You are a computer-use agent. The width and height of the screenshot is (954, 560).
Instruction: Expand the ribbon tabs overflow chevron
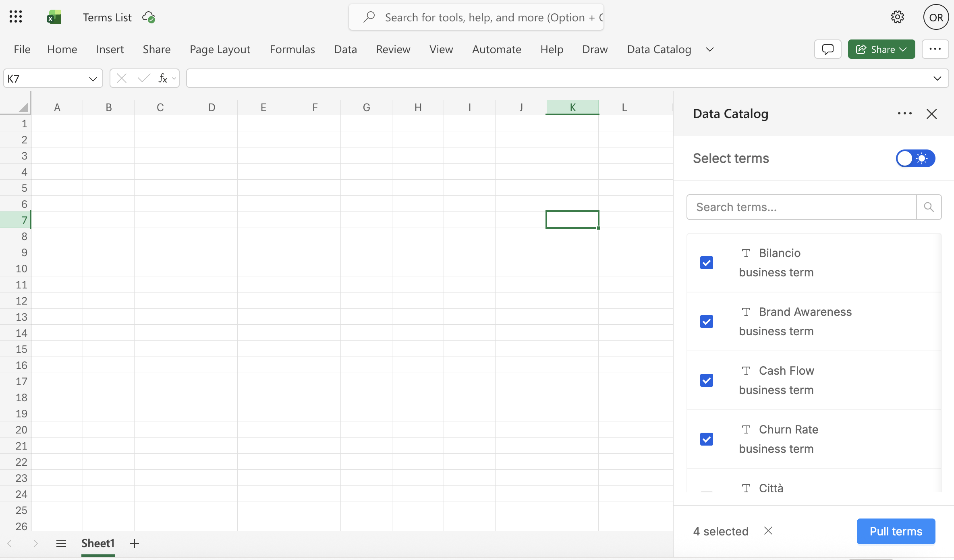(x=710, y=49)
